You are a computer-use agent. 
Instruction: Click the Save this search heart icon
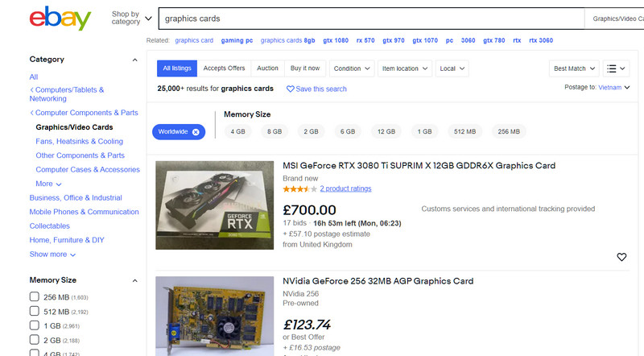[290, 89]
